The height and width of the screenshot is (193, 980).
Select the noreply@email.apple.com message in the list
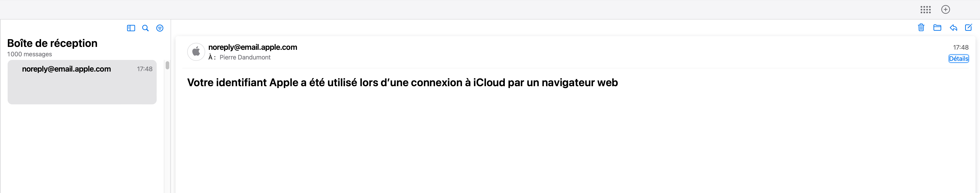(x=82, y=82)
